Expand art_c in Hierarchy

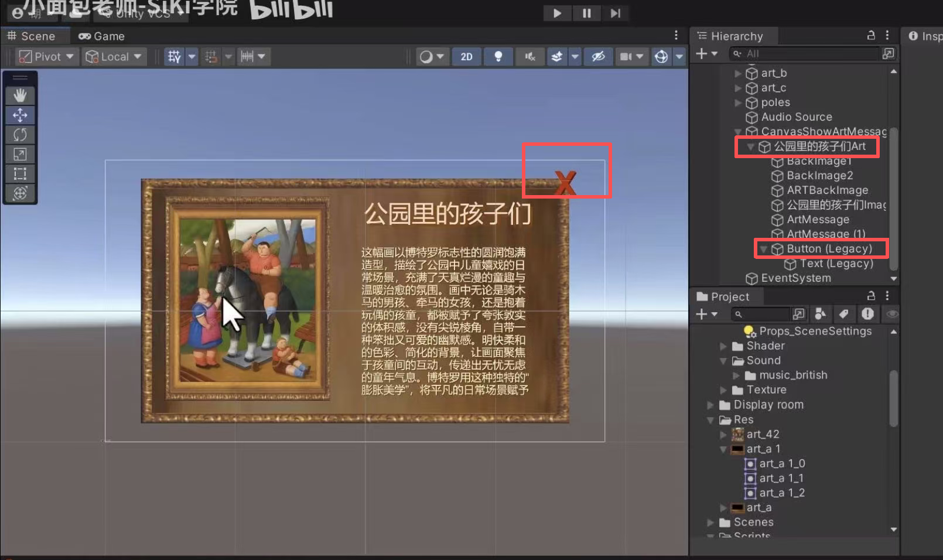click(738, 88)
